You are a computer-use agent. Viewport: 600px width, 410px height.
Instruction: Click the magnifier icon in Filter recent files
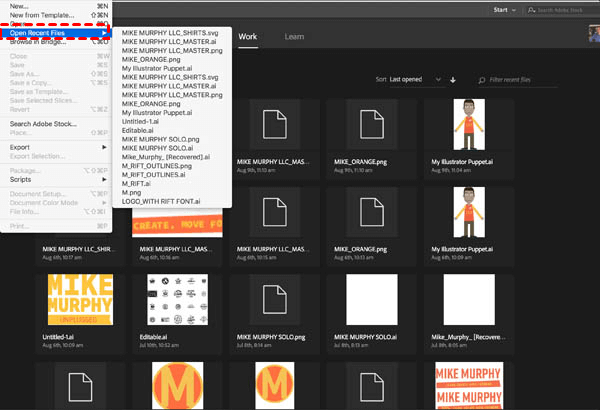point(482,79)
